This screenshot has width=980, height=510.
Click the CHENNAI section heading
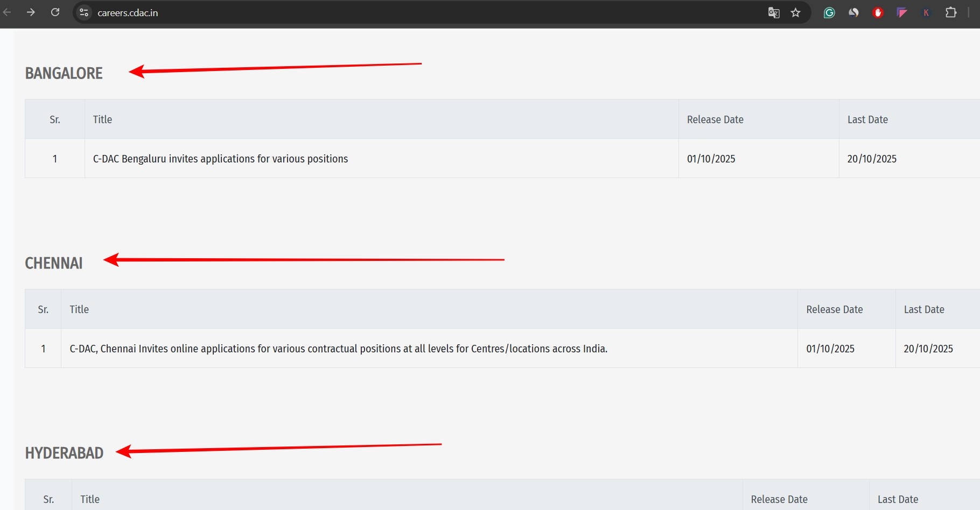point(54,263)
